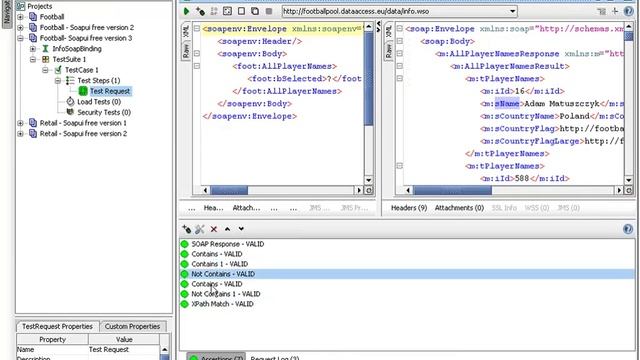Submit the request with the green run arrow
This screenshot has height=360, width=640.
coord(187,11)
